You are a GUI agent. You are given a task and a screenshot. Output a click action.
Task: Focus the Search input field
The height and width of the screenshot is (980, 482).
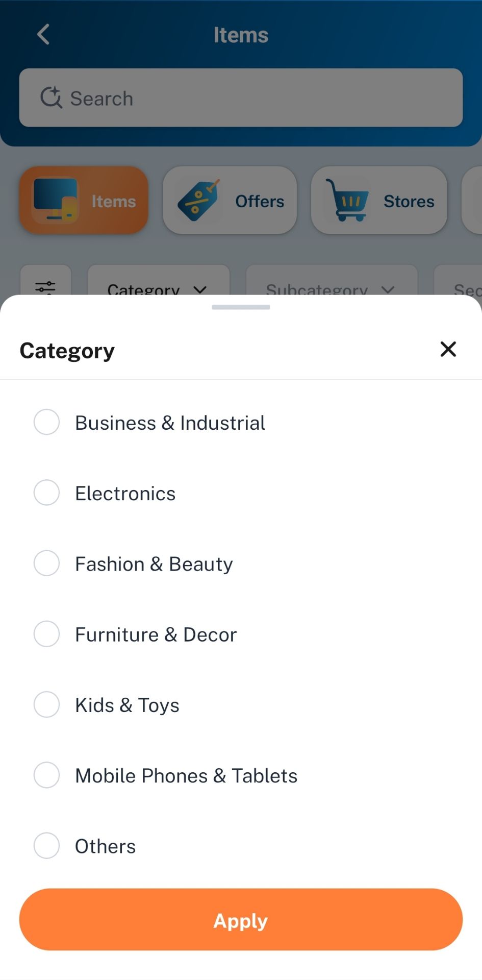241,97
